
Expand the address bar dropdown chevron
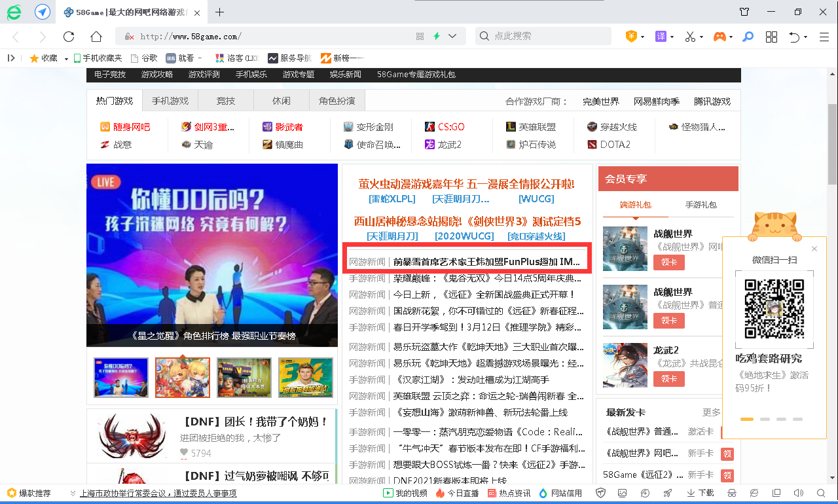click(452, 37)
